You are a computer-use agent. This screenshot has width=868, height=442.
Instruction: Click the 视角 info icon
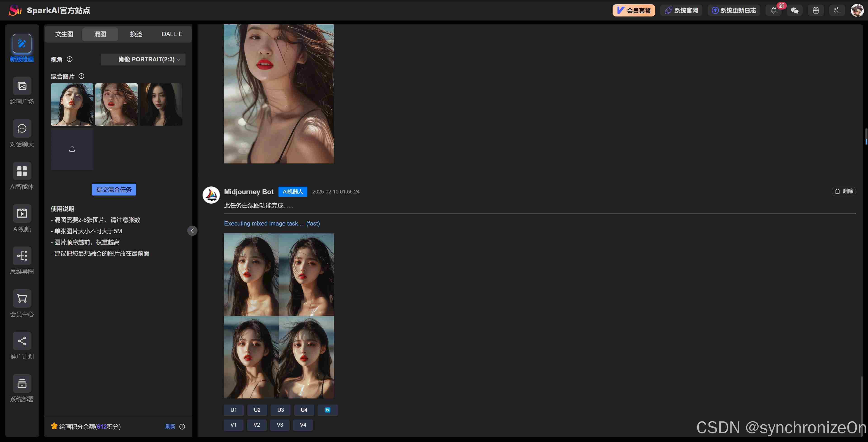(x=70, y=59)
